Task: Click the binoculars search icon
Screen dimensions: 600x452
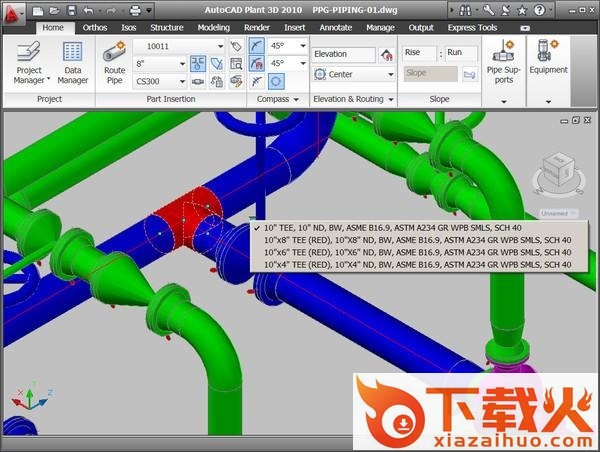Action: (465, 11)
